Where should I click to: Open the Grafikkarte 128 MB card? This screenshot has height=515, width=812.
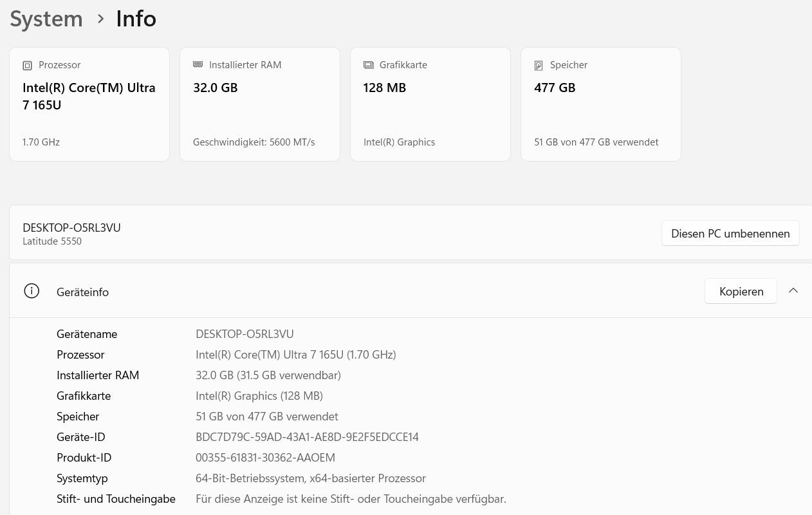(x=430, y=104)
